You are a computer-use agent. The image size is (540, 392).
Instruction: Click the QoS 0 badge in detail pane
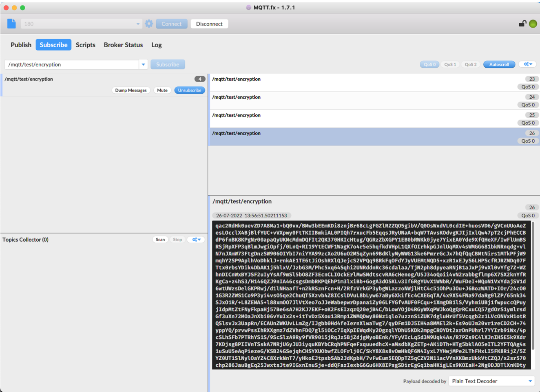[528, 216]
